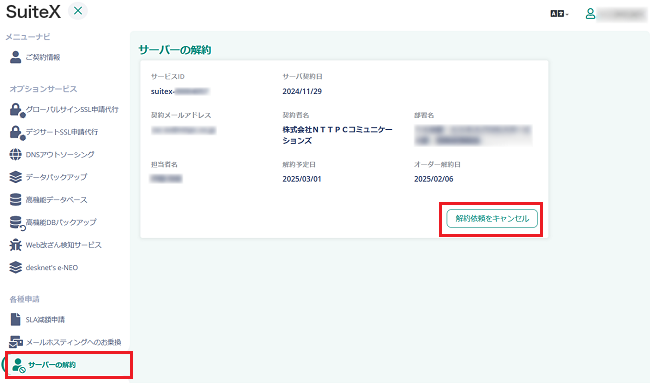Open ご契約情報 person icon
Screen dimensions: 650x384
(x=15, y=57)
